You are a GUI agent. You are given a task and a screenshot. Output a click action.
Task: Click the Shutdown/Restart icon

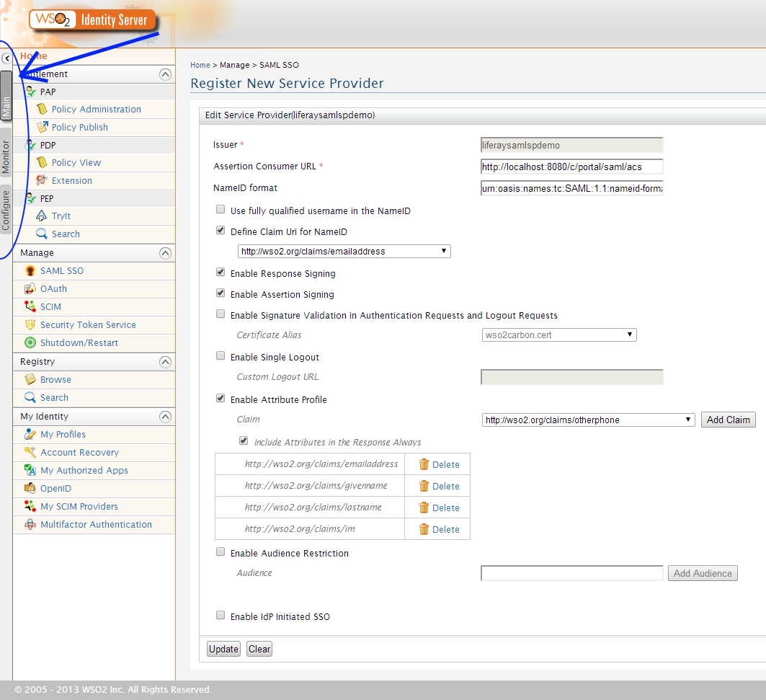(x=30, y=342)
